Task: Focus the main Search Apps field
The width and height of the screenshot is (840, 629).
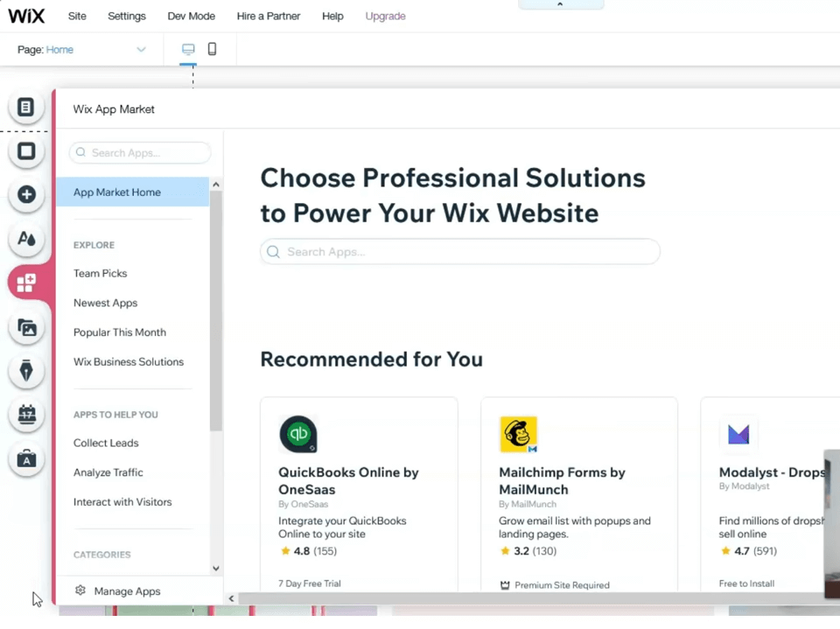Action: click(460, 252)
